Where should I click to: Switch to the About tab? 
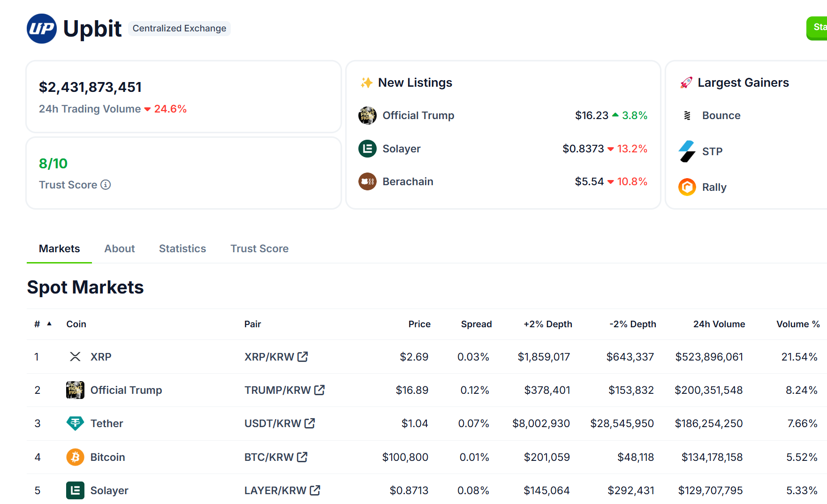tap(119, 248)
